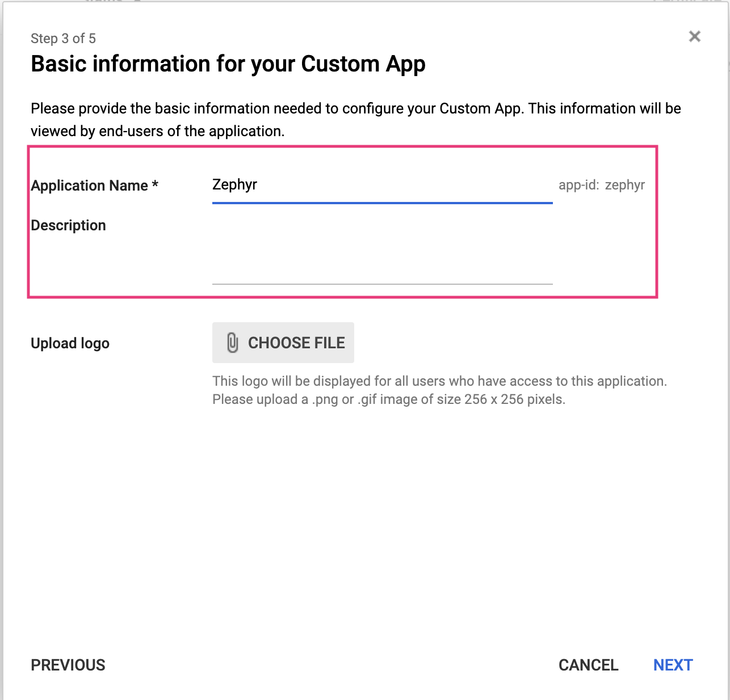Click PREVIOUS to return to step 2
This screenshot has width=730, height=700.
[x=68, y=665]
